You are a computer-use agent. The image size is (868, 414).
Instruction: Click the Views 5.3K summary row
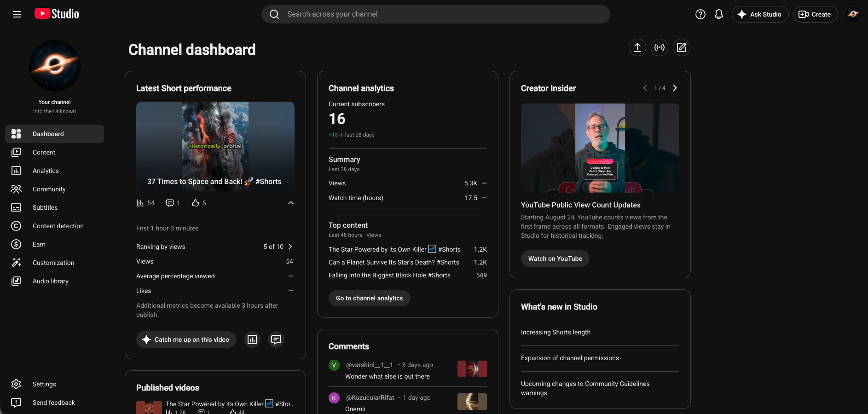408,183
